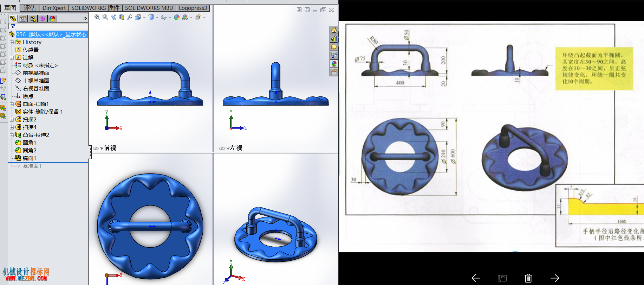Switch to the SOLIDWORKS MBD tab

click(149, 8)
